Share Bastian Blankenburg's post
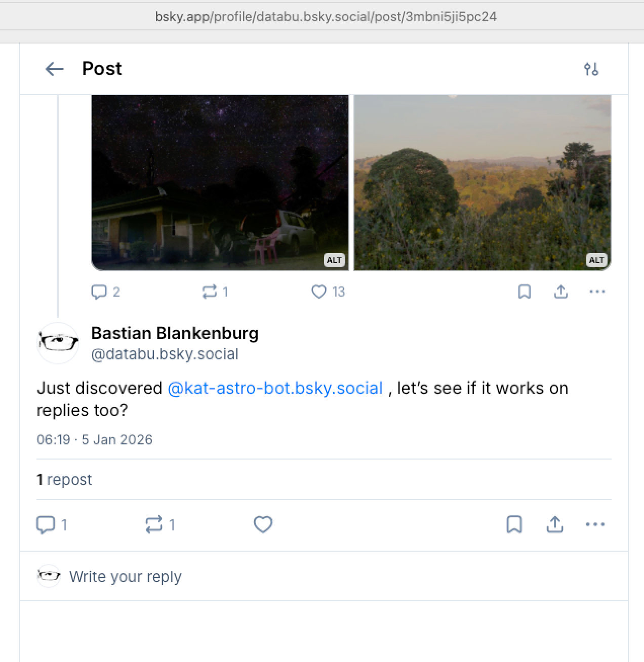Viewport: 644px width, 662px height. click(x=555, y=524)
